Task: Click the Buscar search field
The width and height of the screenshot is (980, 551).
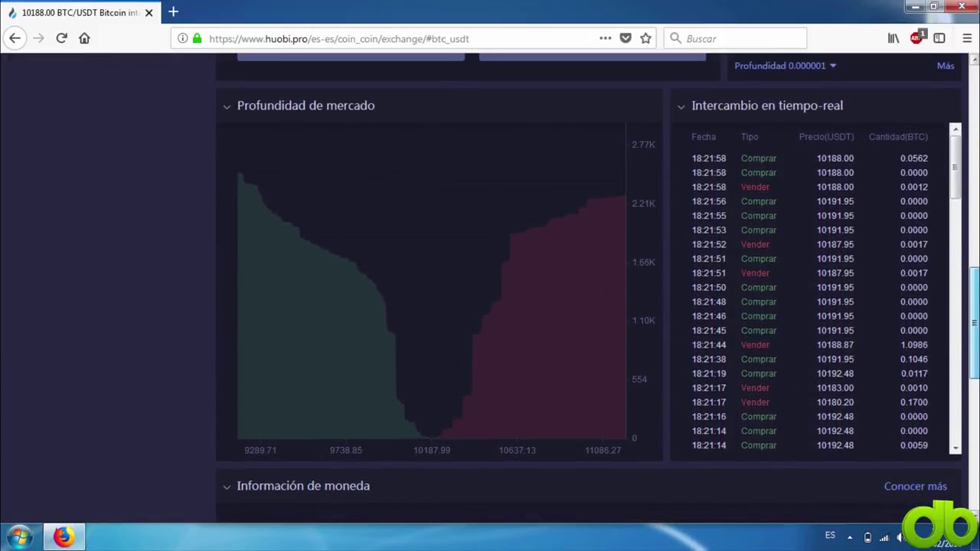Action: pos(735,38)
